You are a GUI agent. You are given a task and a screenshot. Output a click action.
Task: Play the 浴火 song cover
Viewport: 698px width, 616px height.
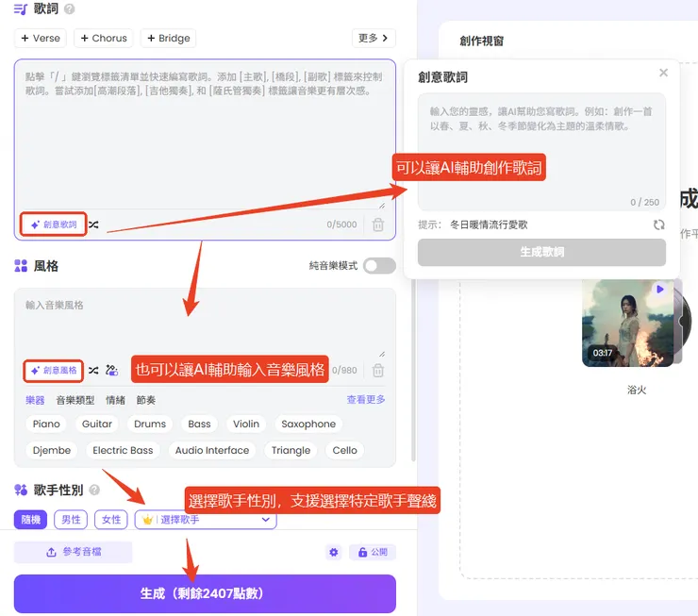659,290
